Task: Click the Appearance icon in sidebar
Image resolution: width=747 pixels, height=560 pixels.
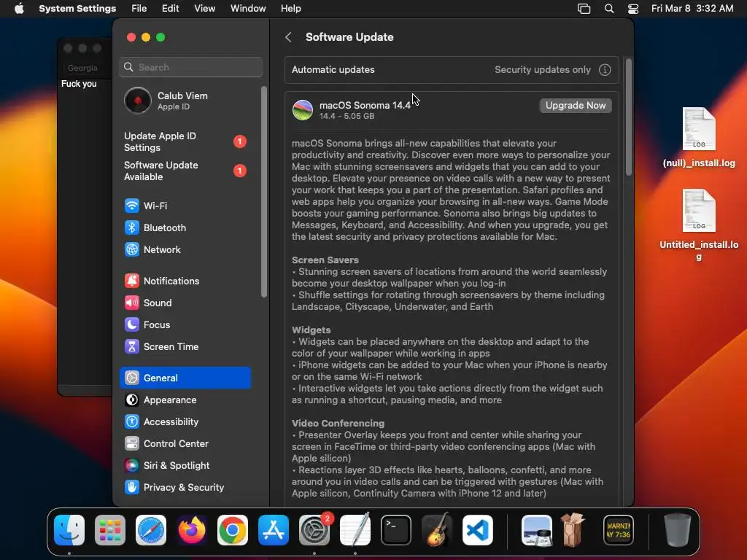Action: pyautogui.click(x=132, y=400)
